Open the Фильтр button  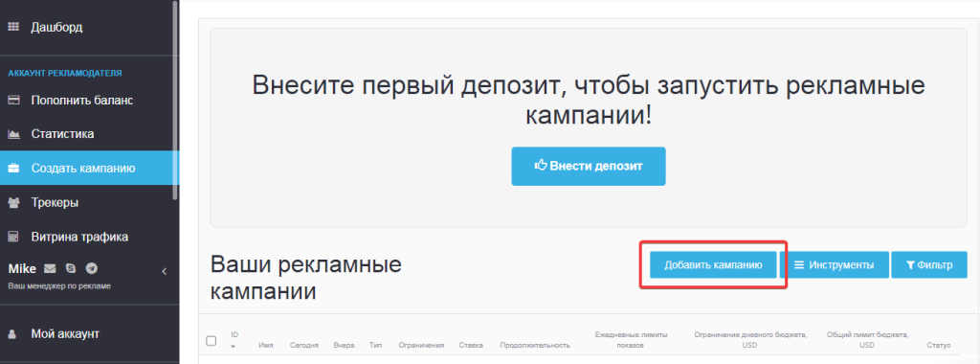[929, 264]
